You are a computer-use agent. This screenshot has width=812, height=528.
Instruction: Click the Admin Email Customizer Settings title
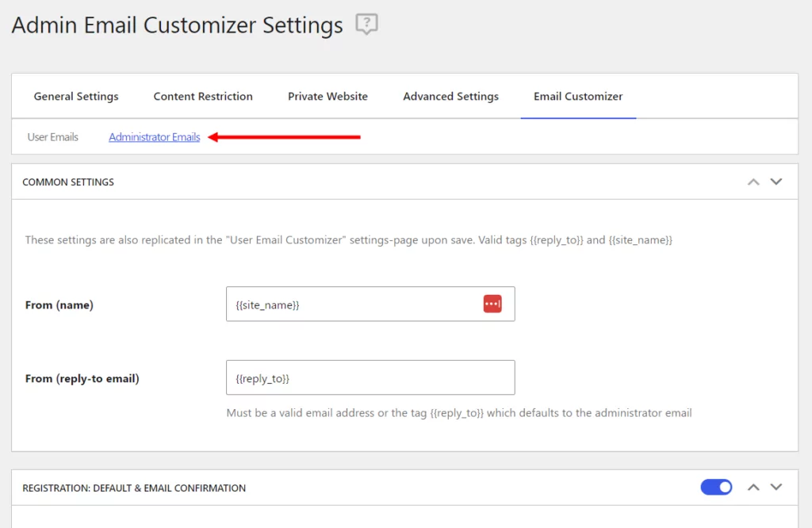coord(177,25)
